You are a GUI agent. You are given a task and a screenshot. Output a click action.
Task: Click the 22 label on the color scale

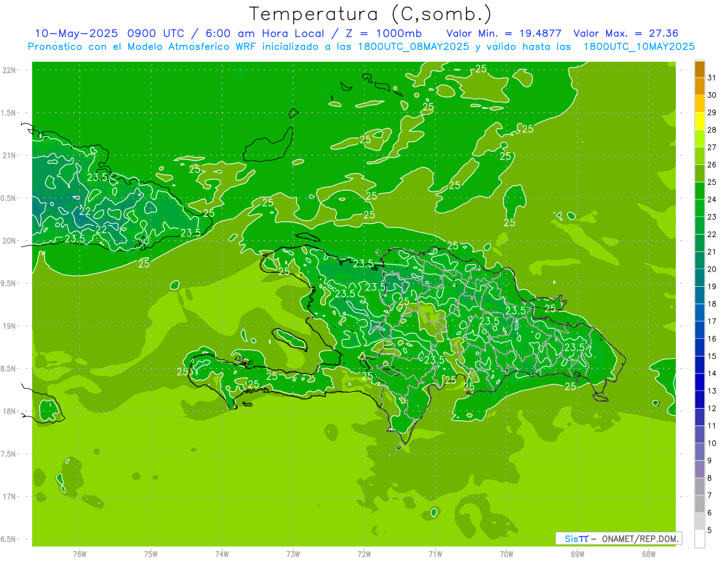tap(712, 234)
